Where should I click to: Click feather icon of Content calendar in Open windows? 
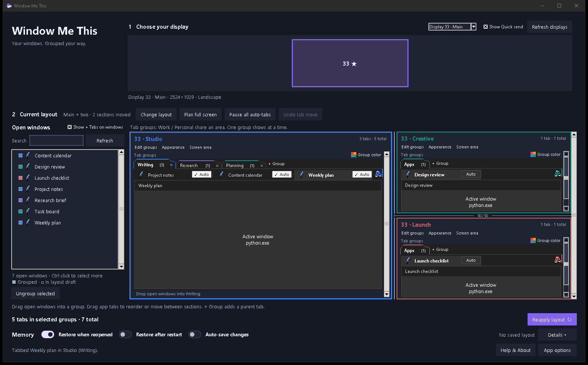pyautogui.click(x=28, y=155)
